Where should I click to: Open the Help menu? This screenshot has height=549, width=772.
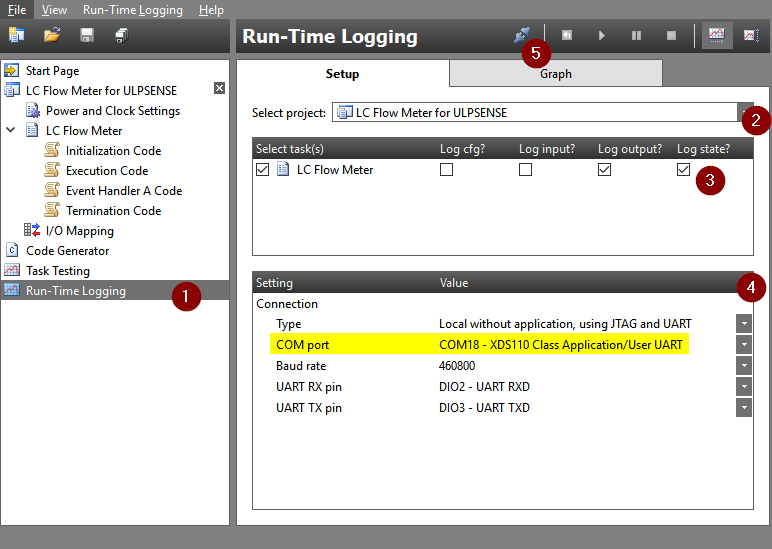point(211,10)
